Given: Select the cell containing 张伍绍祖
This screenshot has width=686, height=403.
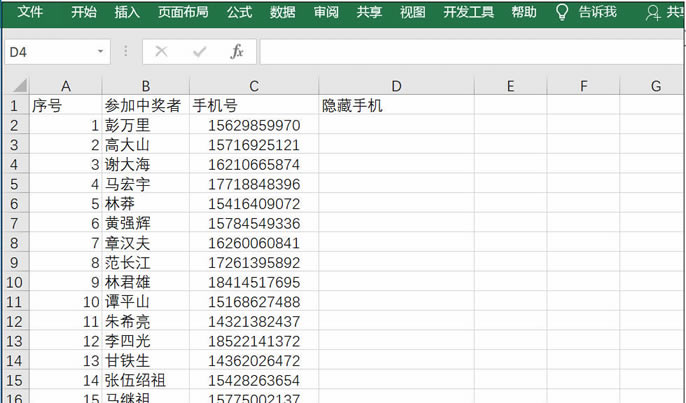Looking at the screenshot, I should [146, 380].
